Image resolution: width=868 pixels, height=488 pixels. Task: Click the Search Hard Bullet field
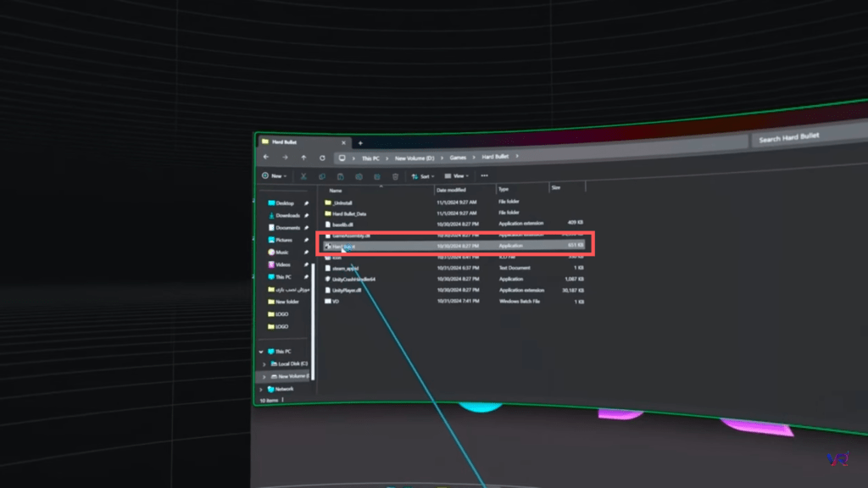coord(805,138)
